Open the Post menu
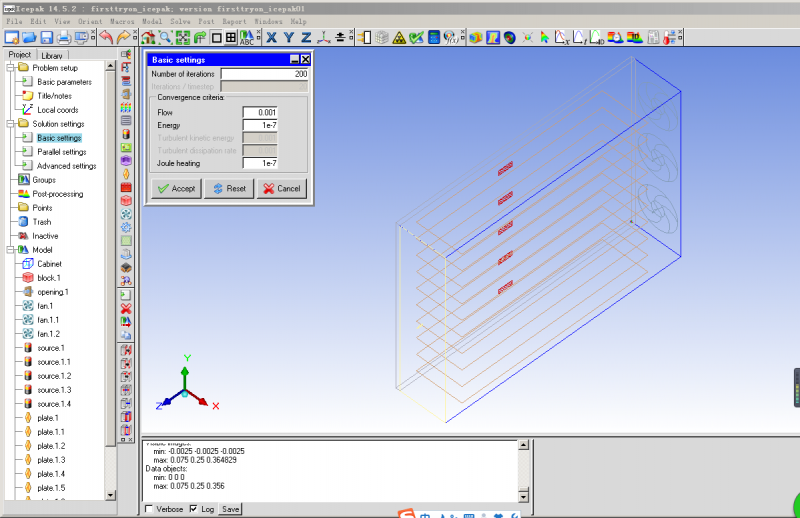 (x=206, y=21)
